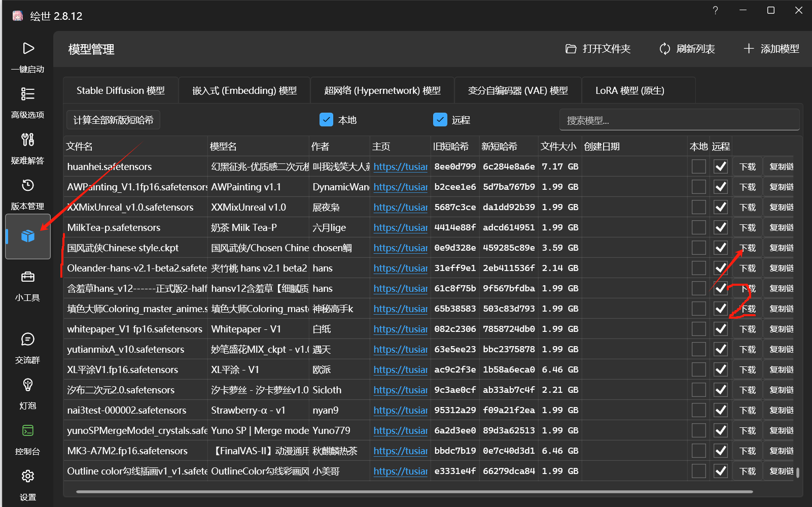Check local box for huanhei.safetensors
Screen dimensions: 812x507
tap(699, 166)
